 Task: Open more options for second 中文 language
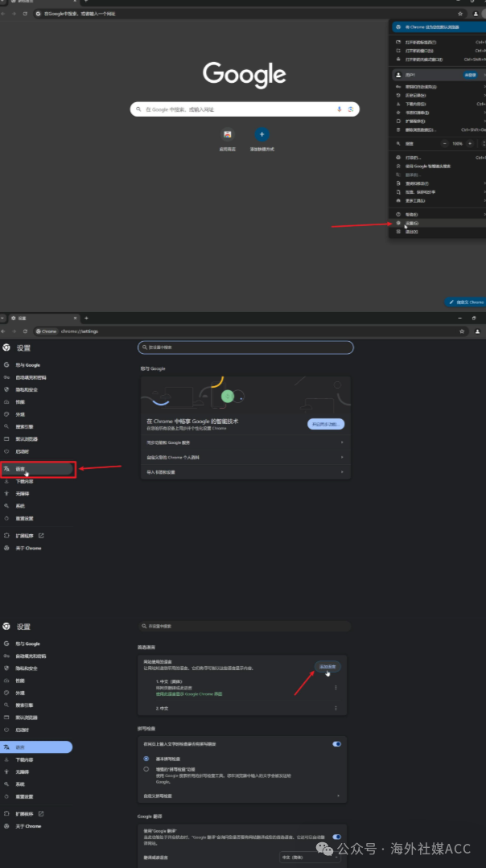pos(336,708)
